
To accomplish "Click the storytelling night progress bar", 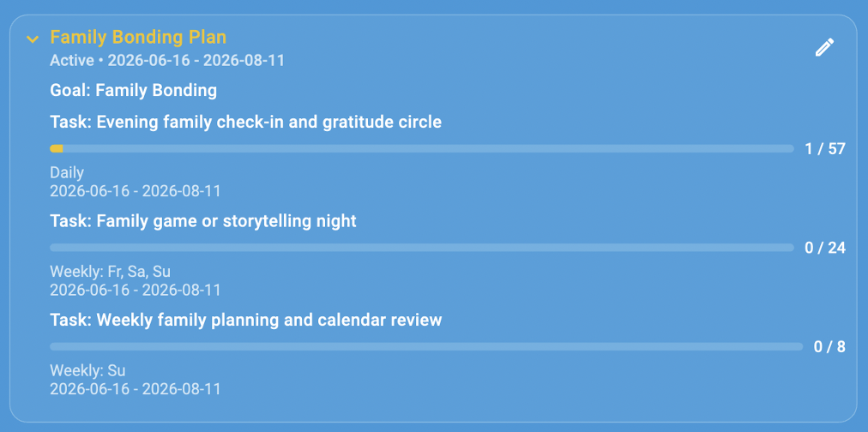I will click(422, 247).
